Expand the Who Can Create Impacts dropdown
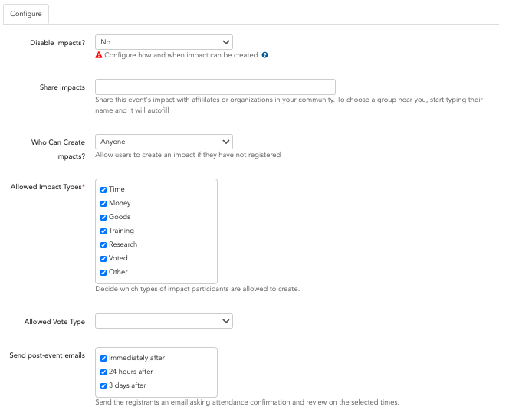Viewport: 532px width, 416px height. 164,142
